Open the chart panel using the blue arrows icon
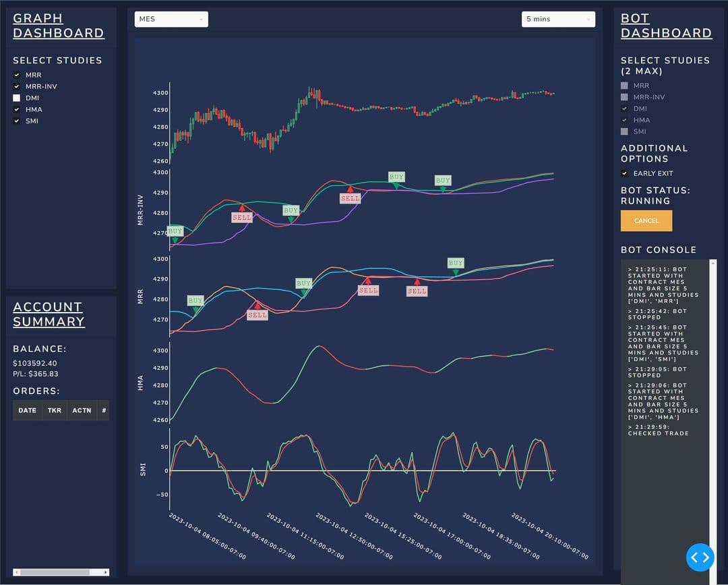The image size is (728, 585). pyautogui.click(x=700, y=557)
